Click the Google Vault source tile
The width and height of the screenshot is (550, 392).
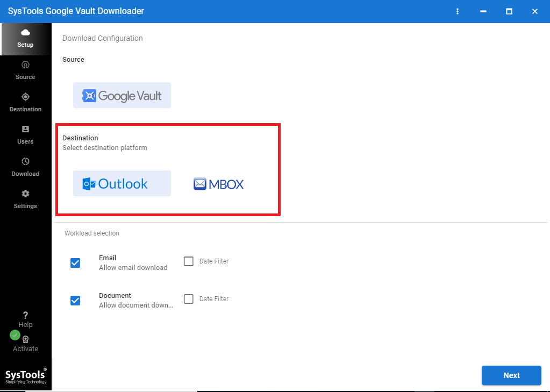(122, 96)
